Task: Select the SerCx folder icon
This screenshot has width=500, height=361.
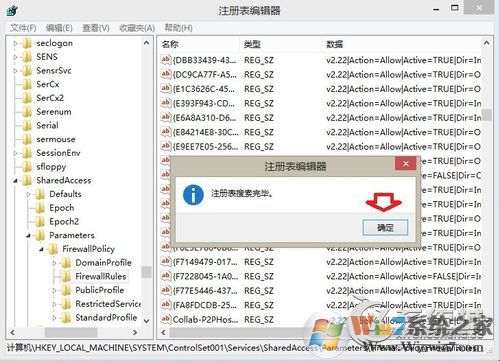Action: [27, 84]
